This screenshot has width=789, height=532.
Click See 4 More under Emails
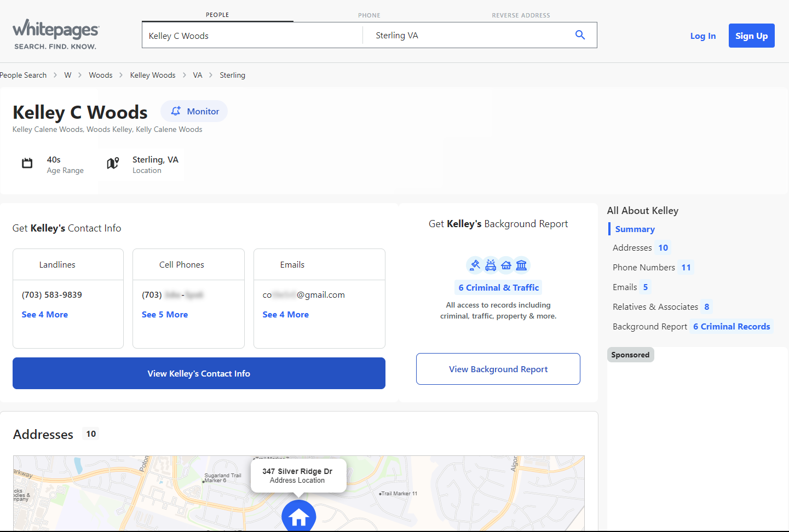click(286, 315)
